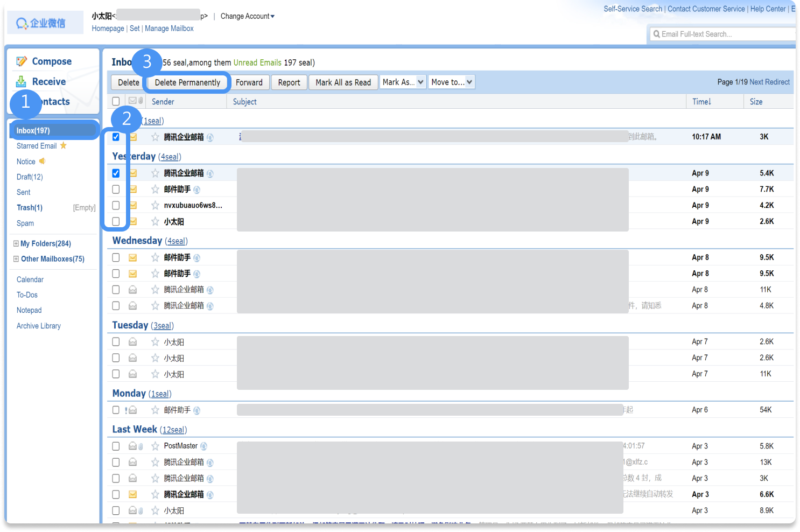
Task: Check the nvxubuauo6ws8 email checkbox
Action: pyautogui.click(x=116, y=205)
